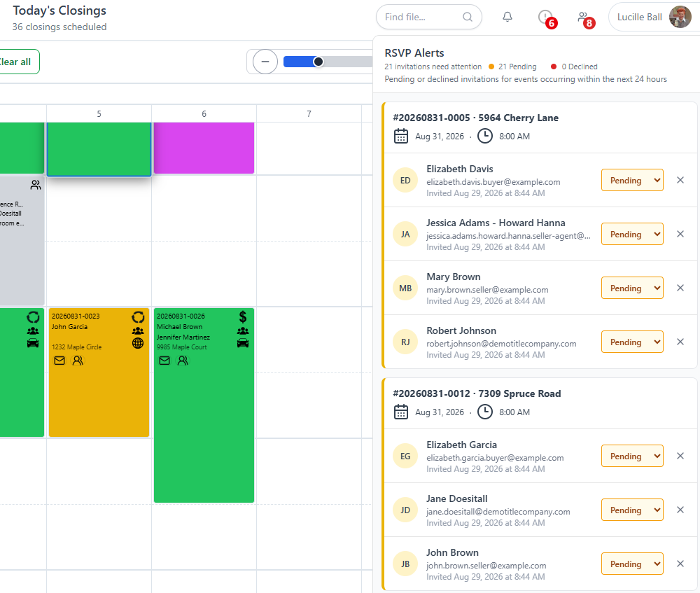Viewport: 700px width, 593px height.
Task: Dismiss Elizabeth Garcia invitation alert
Action: pyautogui.click(x=680, y=456)
